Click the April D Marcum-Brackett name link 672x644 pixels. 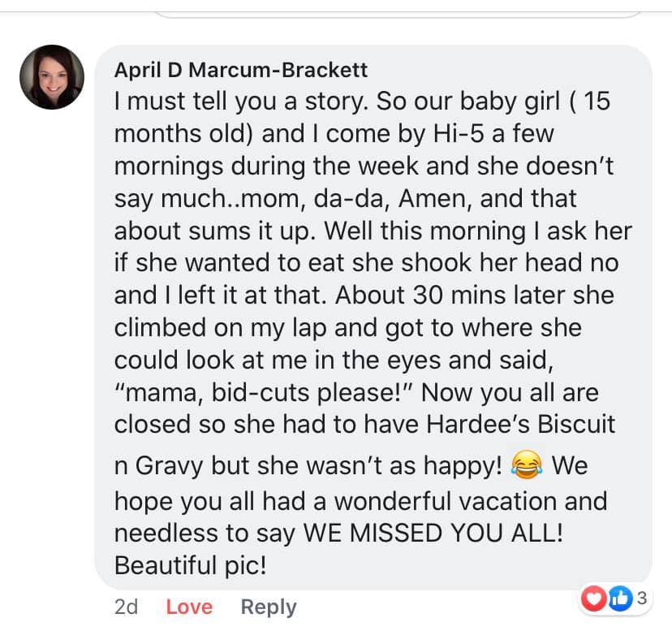pyautogui.click(x=240, y=71)
